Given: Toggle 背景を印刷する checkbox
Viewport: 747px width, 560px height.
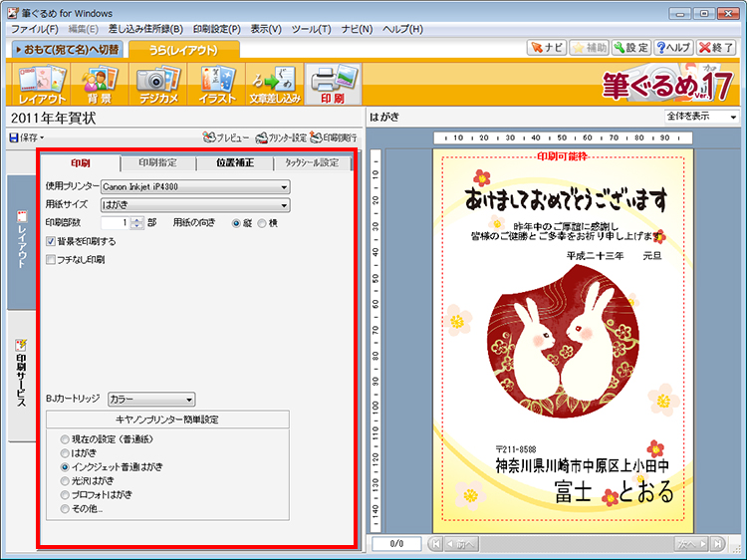Looking at the screenshot, I should [x=51, y=241].
